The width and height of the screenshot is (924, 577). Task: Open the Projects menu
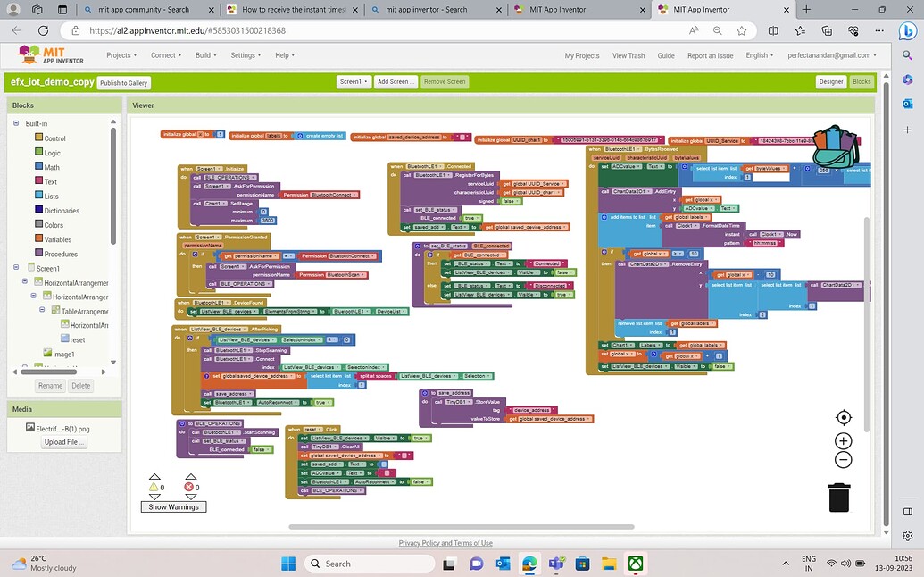point(121,55)
